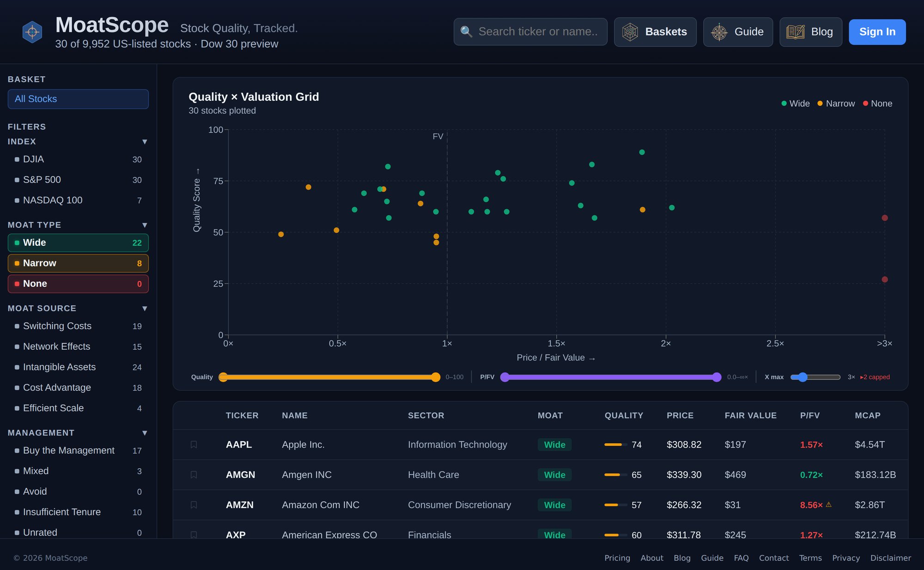
Task: Collapse the Index filter section
Action: pyautogui.click(x=145, y=142)
